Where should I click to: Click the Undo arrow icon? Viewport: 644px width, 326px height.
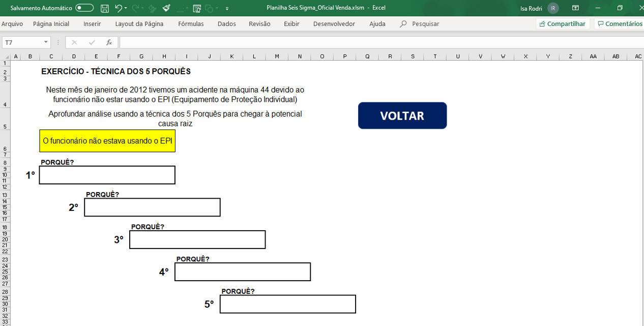pos(118,8)
